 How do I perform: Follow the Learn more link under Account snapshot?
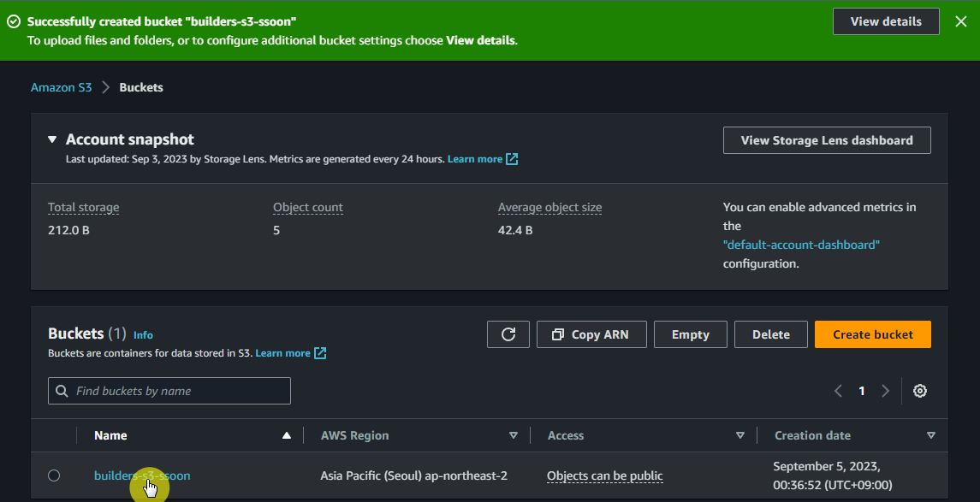click(x=475, y=159)
